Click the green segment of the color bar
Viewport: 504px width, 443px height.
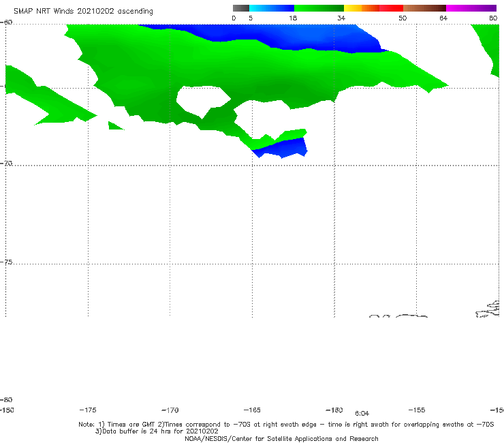coord(319,8)
